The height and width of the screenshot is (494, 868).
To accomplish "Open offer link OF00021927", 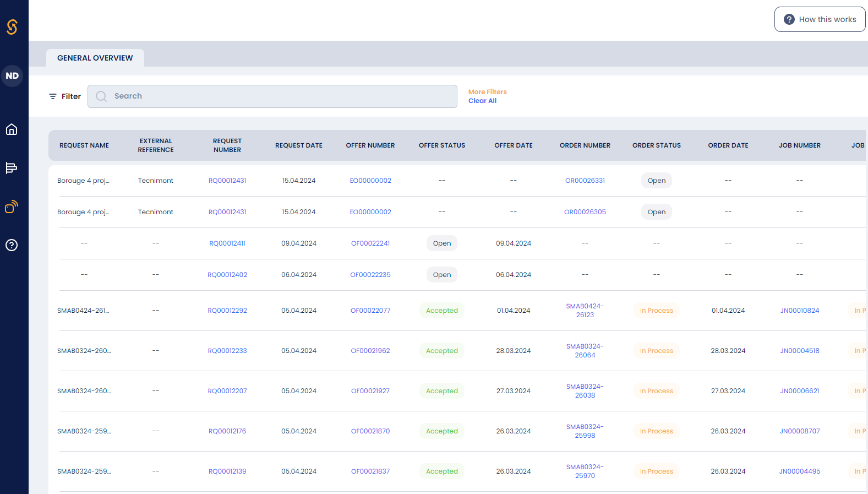I will 370,391.
